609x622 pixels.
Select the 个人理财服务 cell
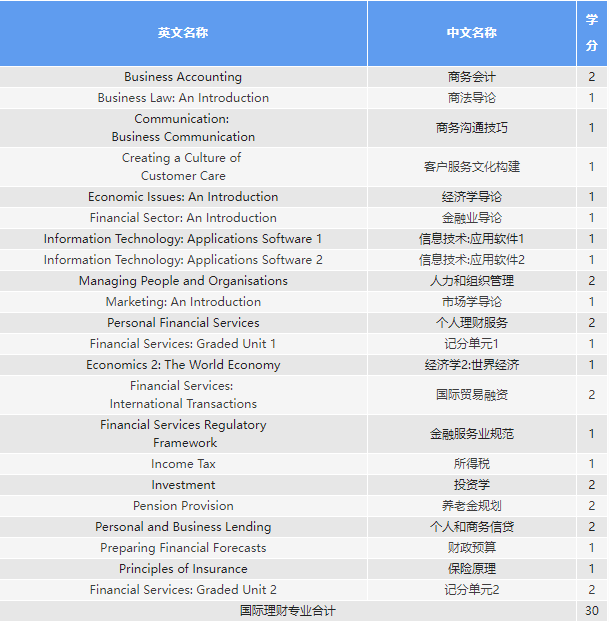[472, 323]
